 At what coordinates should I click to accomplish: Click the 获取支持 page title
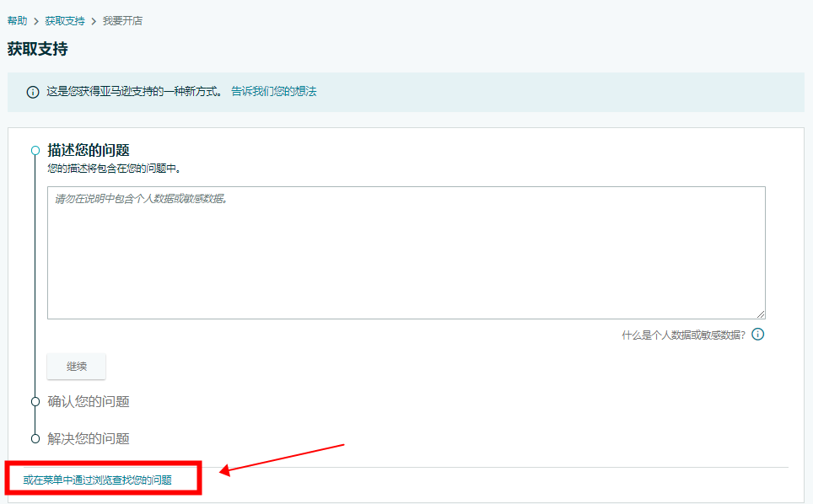[x=37, y=49]
